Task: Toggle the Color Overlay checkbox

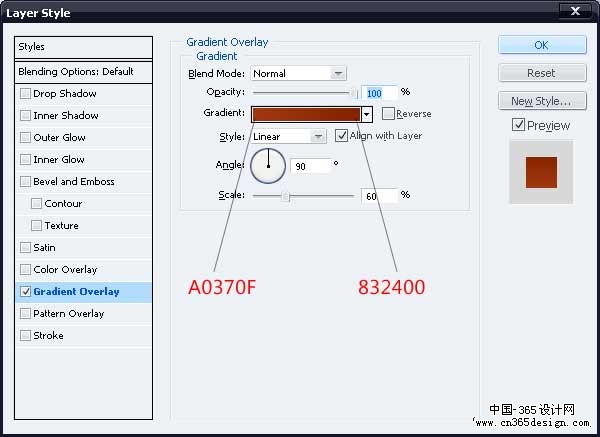Action: [25, 269]
